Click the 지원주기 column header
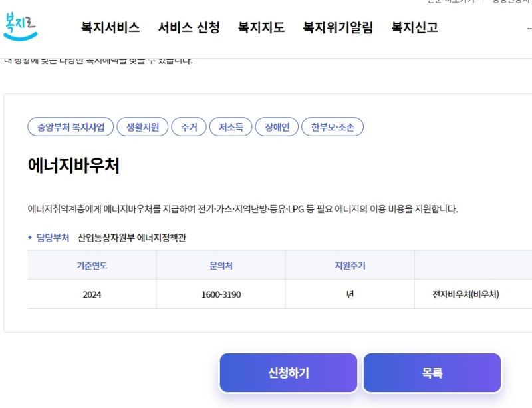The image size is (532, 408). 350,266
